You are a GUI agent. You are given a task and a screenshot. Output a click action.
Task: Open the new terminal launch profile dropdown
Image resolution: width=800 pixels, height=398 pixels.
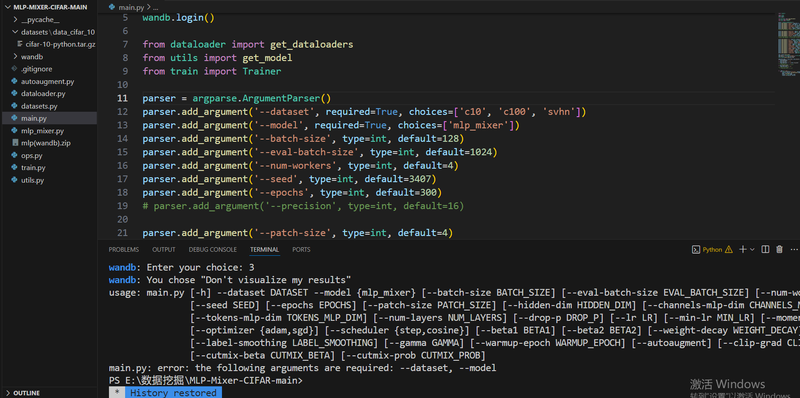coord(753,250)
